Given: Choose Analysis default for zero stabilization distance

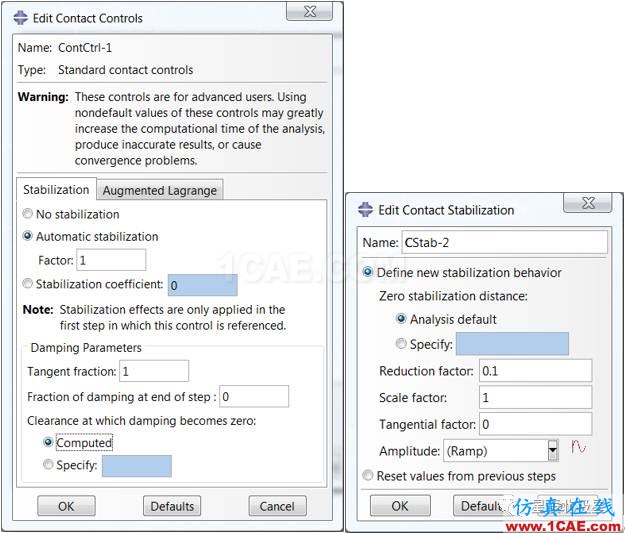Looking at the screenshot, I should 401,319.
